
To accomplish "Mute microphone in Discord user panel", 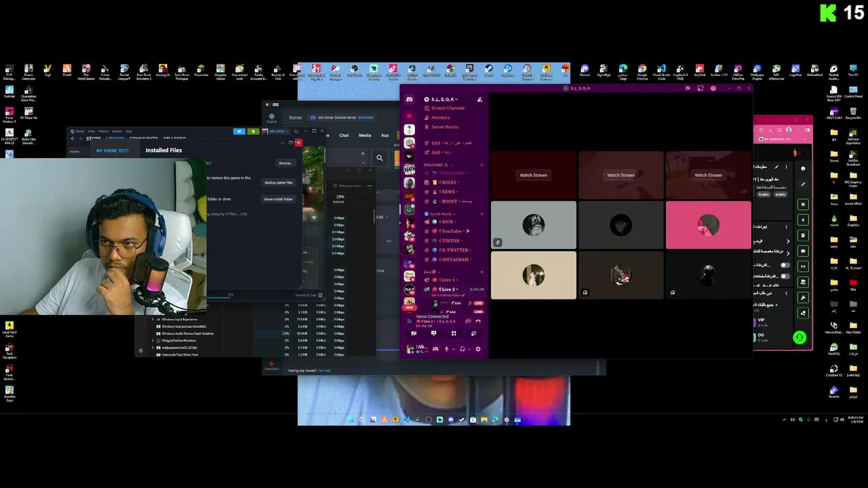I will pos(446,349).
